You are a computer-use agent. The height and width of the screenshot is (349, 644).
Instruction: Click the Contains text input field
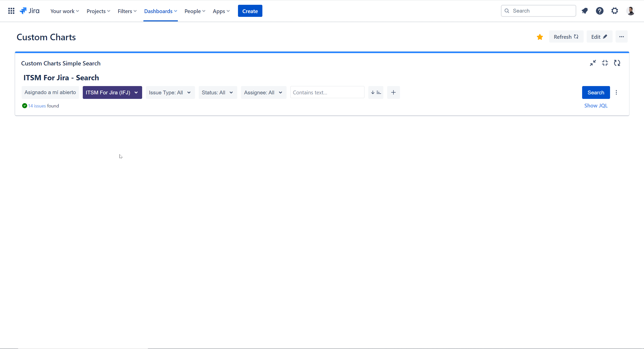(327, 92)
